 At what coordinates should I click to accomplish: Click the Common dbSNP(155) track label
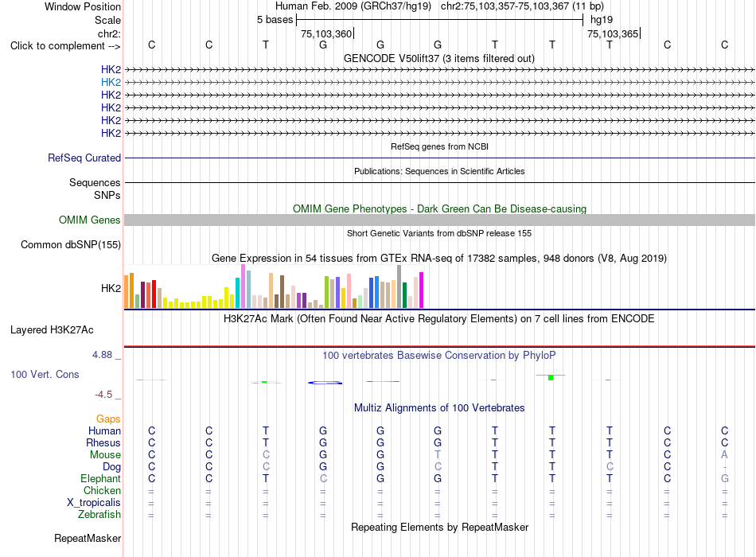click(71, 244)
